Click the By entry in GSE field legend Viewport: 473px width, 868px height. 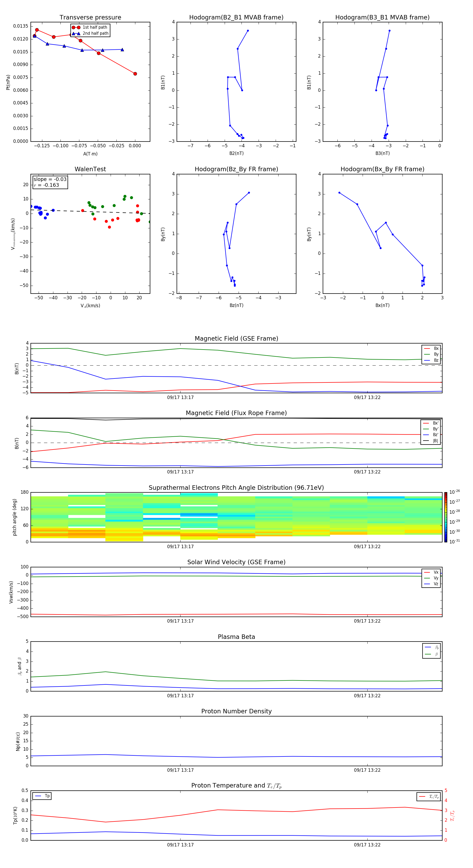tap(431, 355)
